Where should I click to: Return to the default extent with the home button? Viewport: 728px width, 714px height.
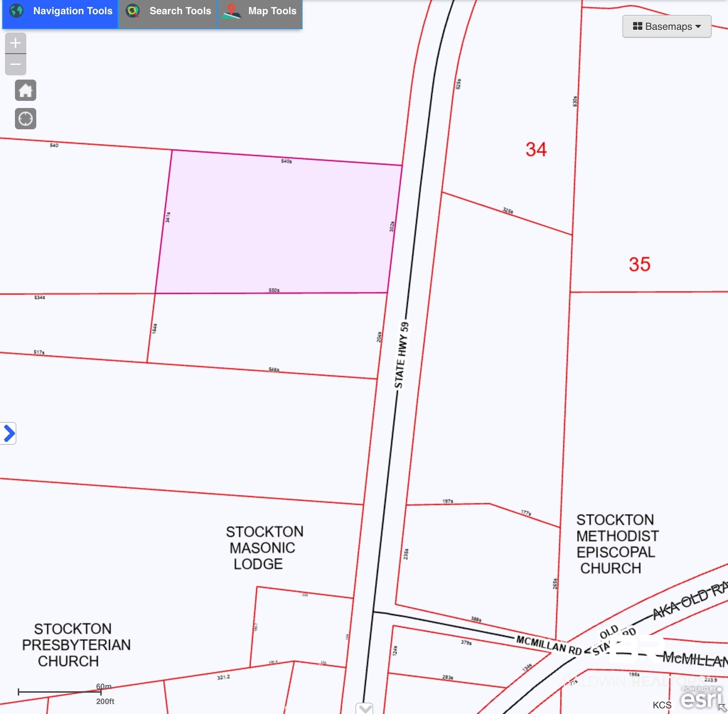(x=26, y=90)
